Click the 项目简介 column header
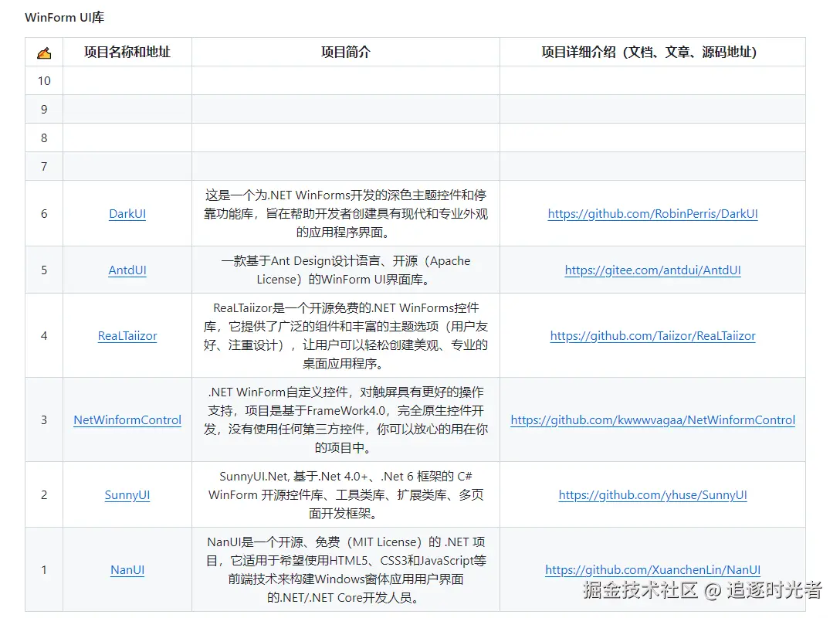This screenshot has height=618, width=840. click(x=346, y=52)
